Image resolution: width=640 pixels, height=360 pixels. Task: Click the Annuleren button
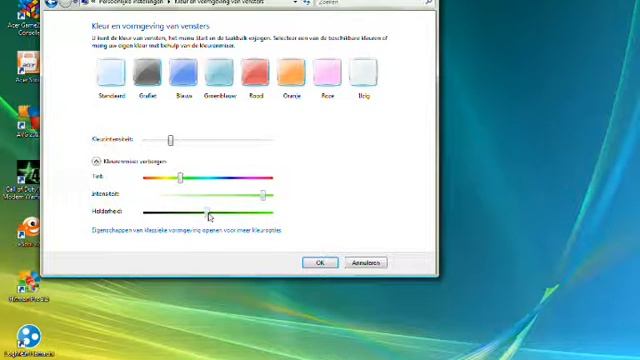[366, 263]
